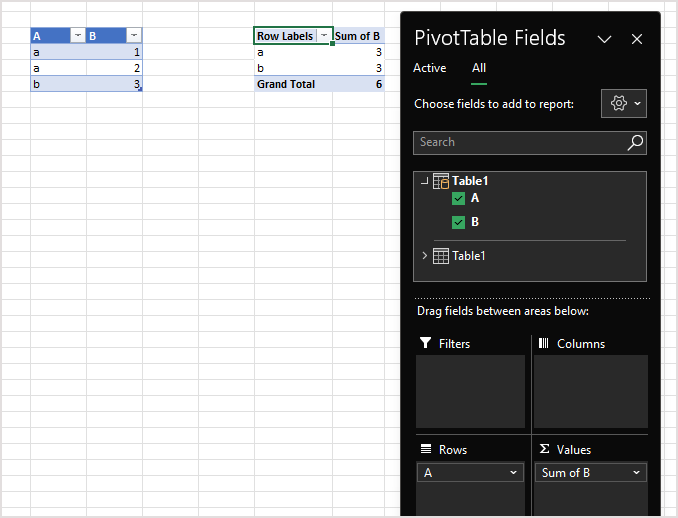Click the Columns area icon
The width and height of the screenshot is (678, 518).
(544, 343)
